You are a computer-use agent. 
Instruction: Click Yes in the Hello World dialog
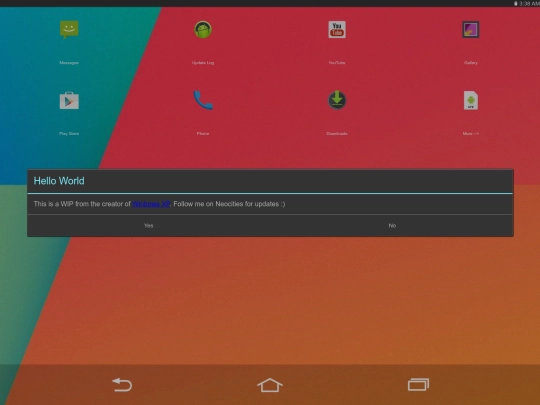148,226
